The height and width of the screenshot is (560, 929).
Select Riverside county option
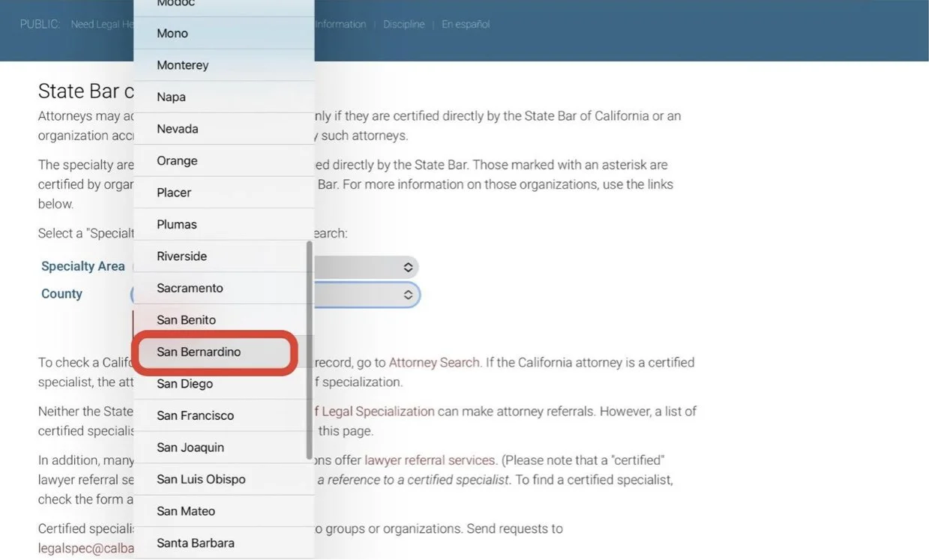(x=223, y=256)
